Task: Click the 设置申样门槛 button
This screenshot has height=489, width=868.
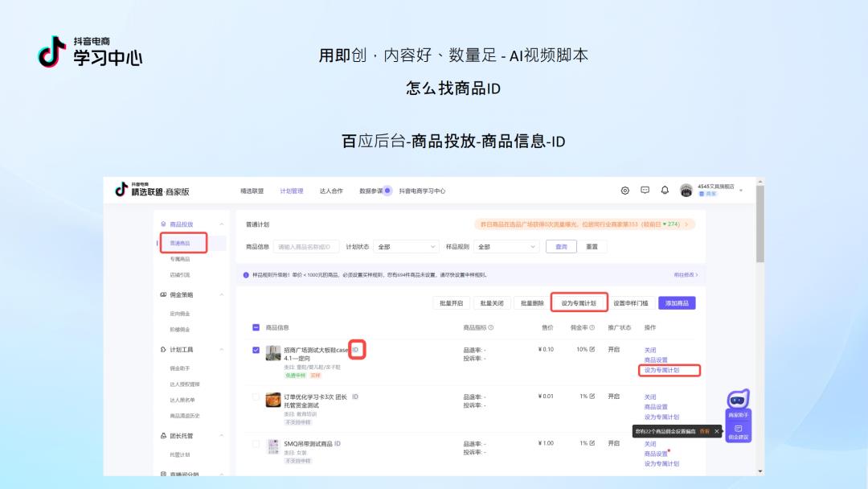Action: coord(631,303)
